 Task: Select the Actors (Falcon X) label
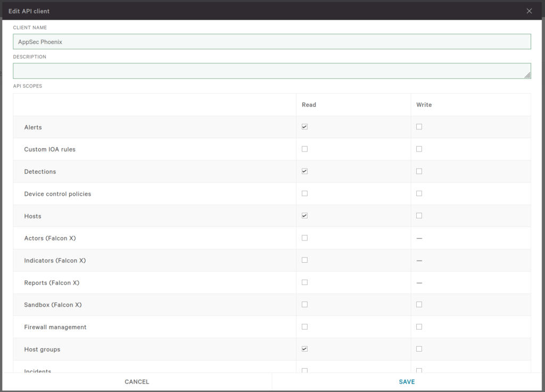pos(50,238)
